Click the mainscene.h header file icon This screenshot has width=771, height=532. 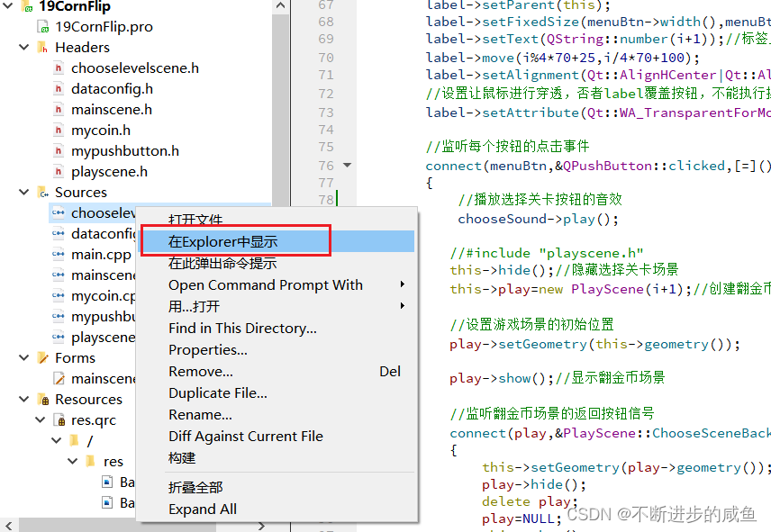(59, 110)
